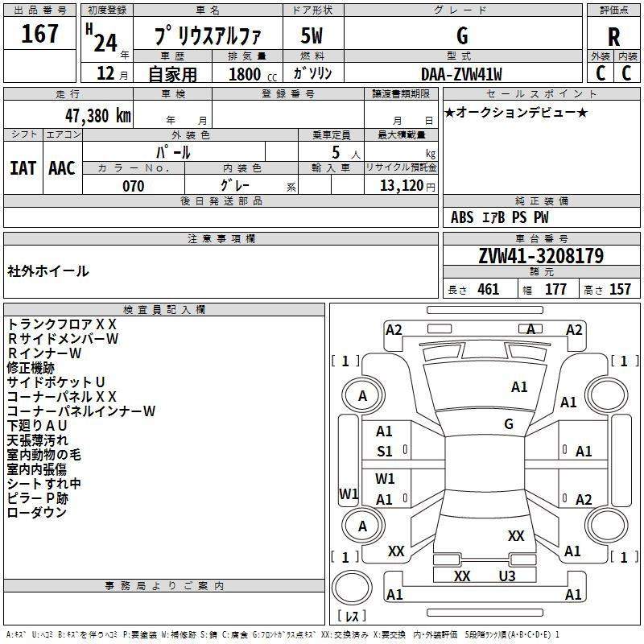Screen dimensions: 644x644
Task: Select the grade value G in header
Action: pos(462,35)
